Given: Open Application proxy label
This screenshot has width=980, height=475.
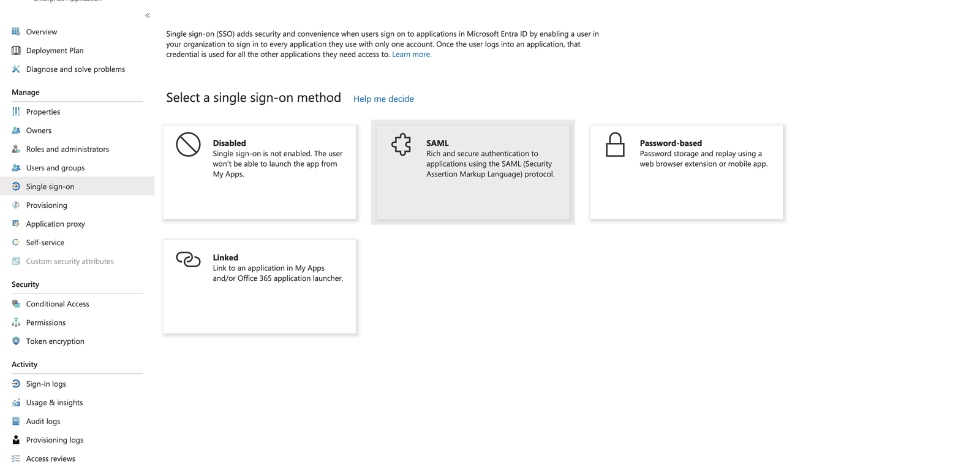Looking at the screenshot, I should coord(56,224).
